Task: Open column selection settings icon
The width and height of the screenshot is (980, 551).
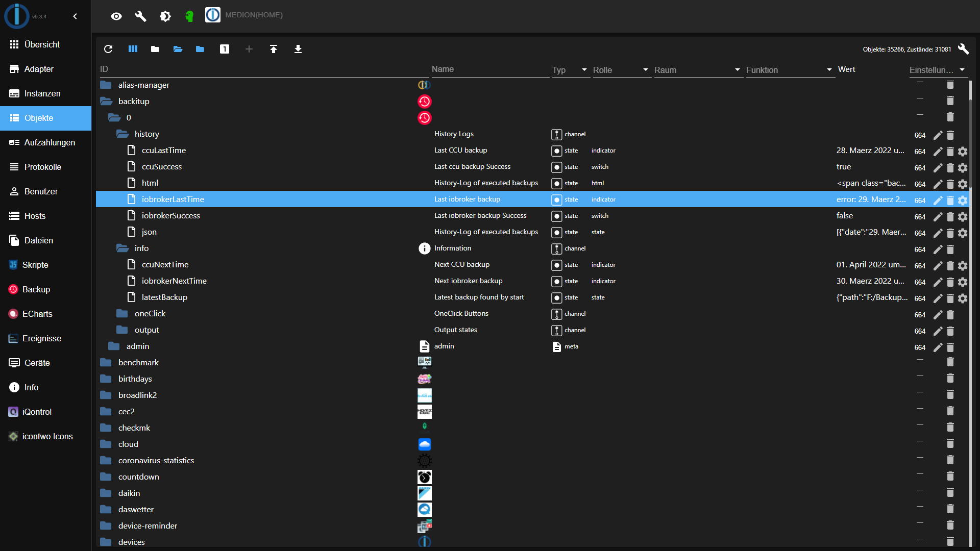Action: (x=133, y=49)
